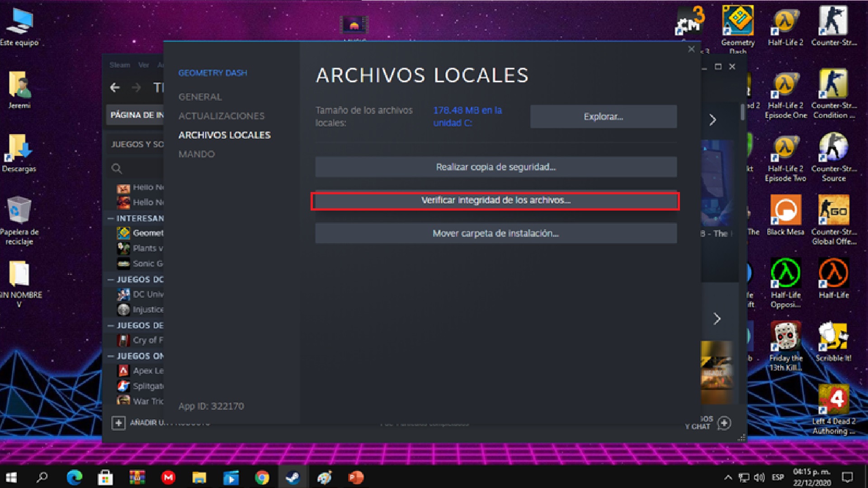Click the Steam back arrow
The height and width of the screenshot is (488, 868).
[x=115, y=88]
